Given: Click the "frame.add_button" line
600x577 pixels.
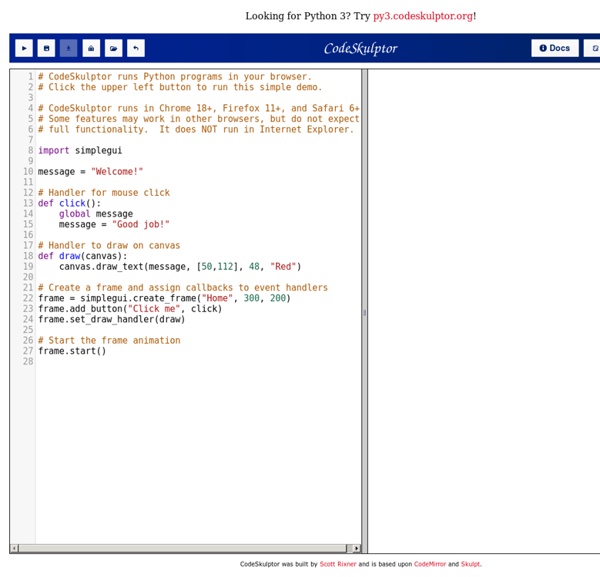Looking at the screenshot, I should (130, 309).
